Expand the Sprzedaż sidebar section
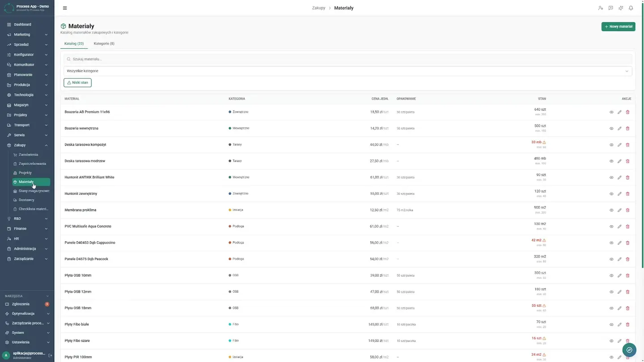The height and width of the screenshot is (362, 644). coord(27,45)
